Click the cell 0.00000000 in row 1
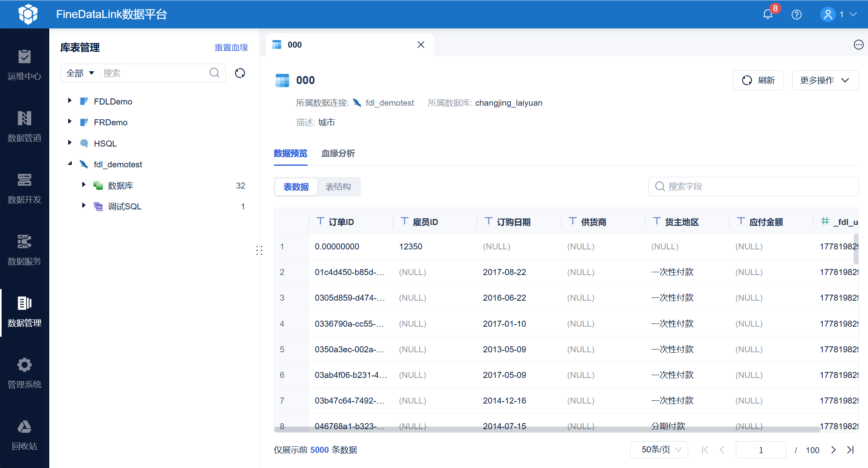Screen dimensions: 868x468 coord(337,247)
